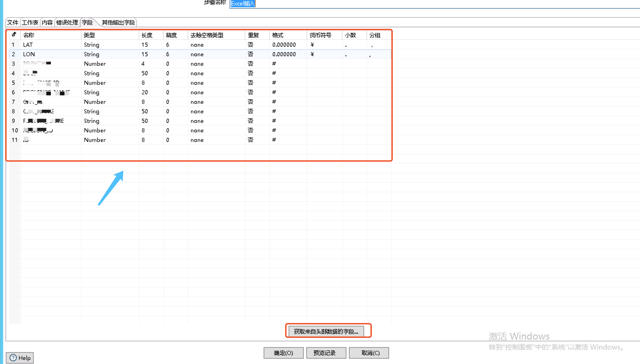Select the LAT field name cell
640x364 pixels.
point(28,44)
